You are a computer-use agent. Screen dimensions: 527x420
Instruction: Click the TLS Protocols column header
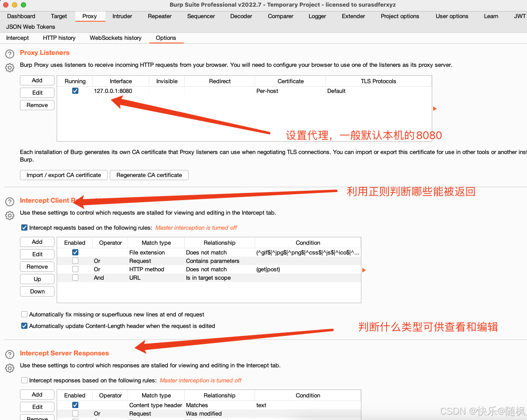(379, 81)
